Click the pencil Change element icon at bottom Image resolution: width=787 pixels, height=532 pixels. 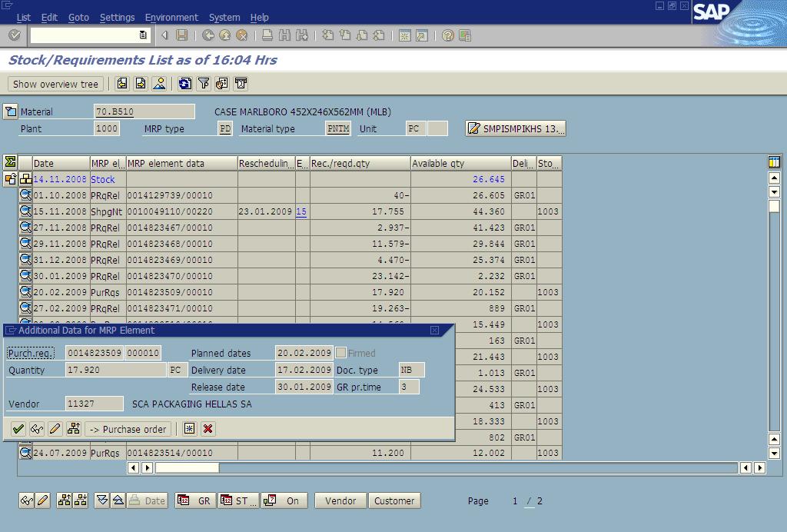[x=43, y=500]
